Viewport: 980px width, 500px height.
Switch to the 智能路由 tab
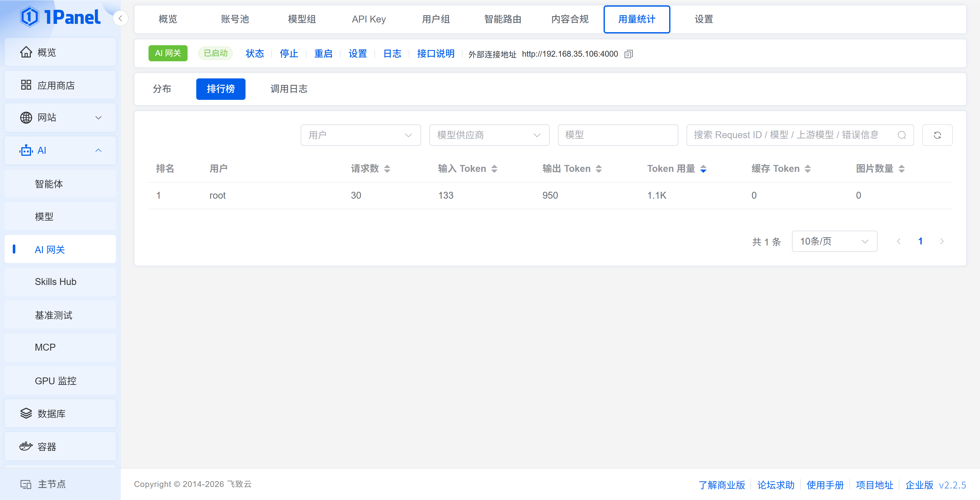click(503, 19)
